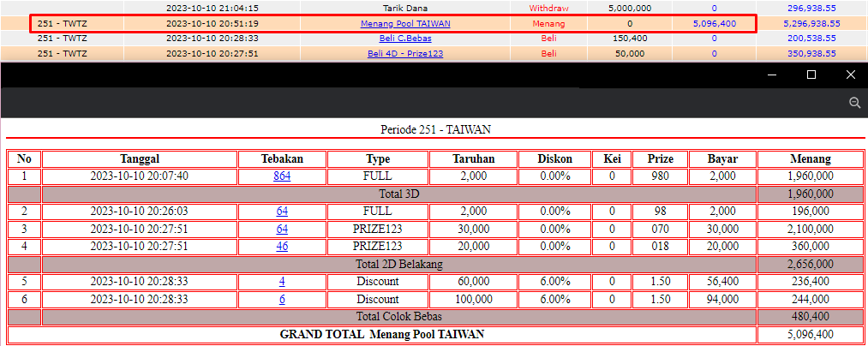The image size is (868, 346).
Task: Select the No column header
Action: tap(24, 159)
